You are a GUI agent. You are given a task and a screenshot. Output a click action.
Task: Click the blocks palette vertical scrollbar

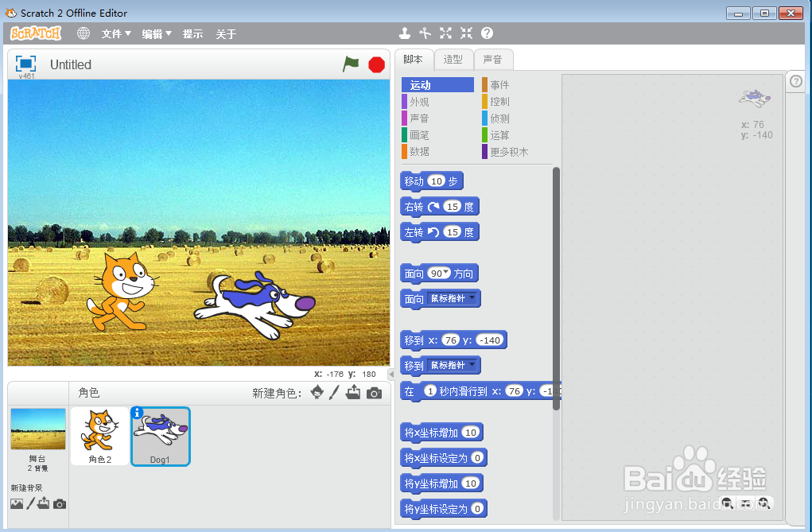pos(556,288)
